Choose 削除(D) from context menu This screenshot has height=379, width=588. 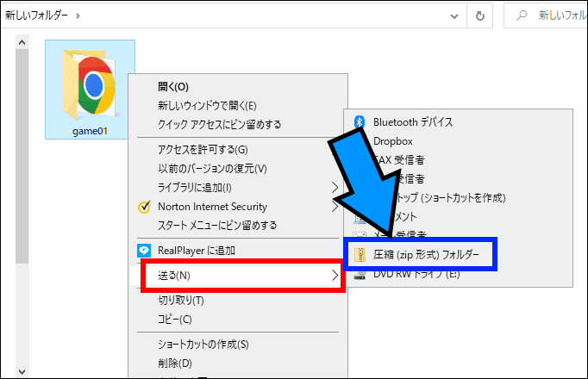[x=238, y=363]
